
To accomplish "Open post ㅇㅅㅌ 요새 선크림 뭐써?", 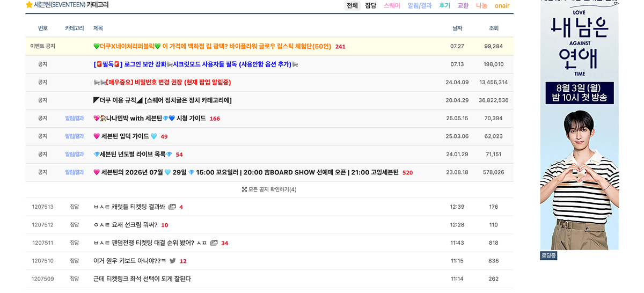I will pyautogui.click(x=126, y=225).
